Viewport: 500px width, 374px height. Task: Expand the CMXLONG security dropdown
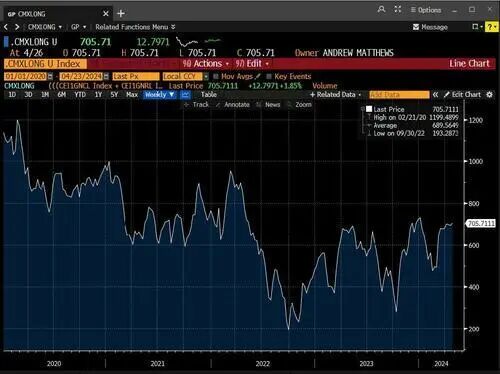[x=45, y=27]
